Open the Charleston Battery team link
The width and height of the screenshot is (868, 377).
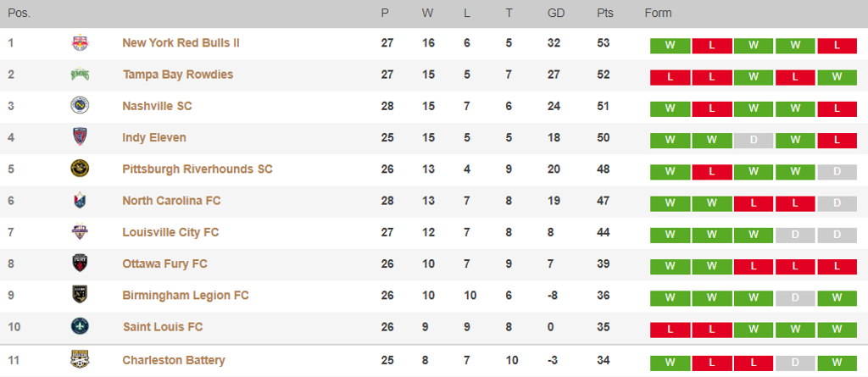[174, 360]
